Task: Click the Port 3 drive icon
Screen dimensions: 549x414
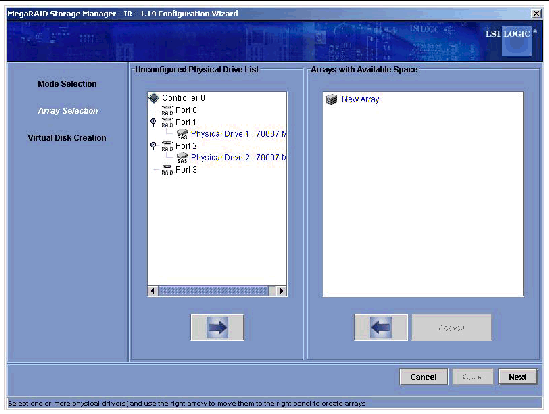Action: click(x=167, y=170)
